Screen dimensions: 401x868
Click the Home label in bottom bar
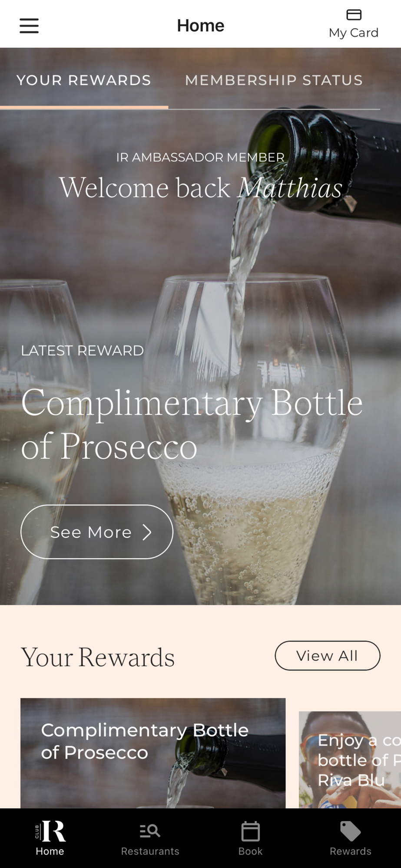50,851
